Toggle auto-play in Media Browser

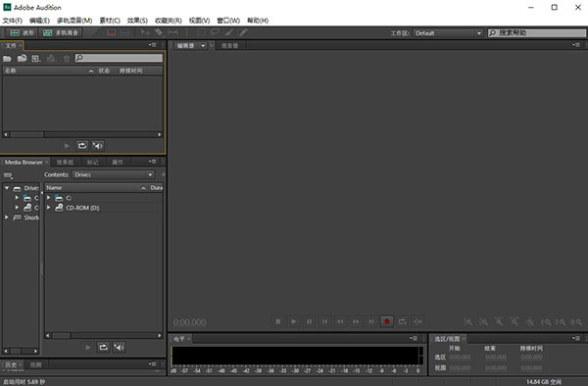pyautogui.click(x=120, y=348)
